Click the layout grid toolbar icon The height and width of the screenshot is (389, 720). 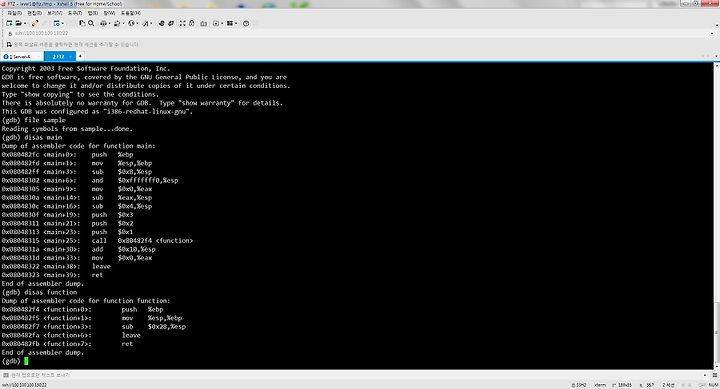230,23
